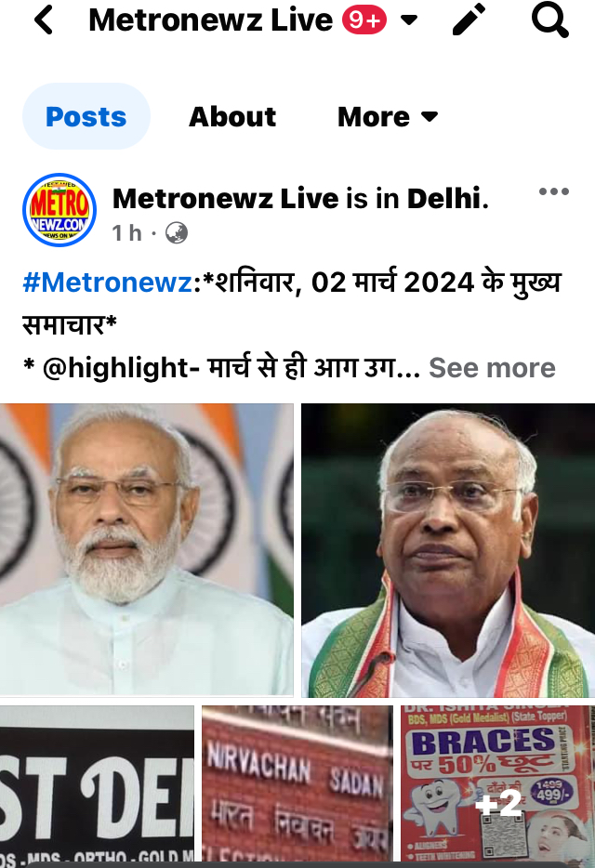The width and height of the screenshot is (595, 868).
Task: Expand the page switcher dropdown arrow
Action: [x=409, y=20]
